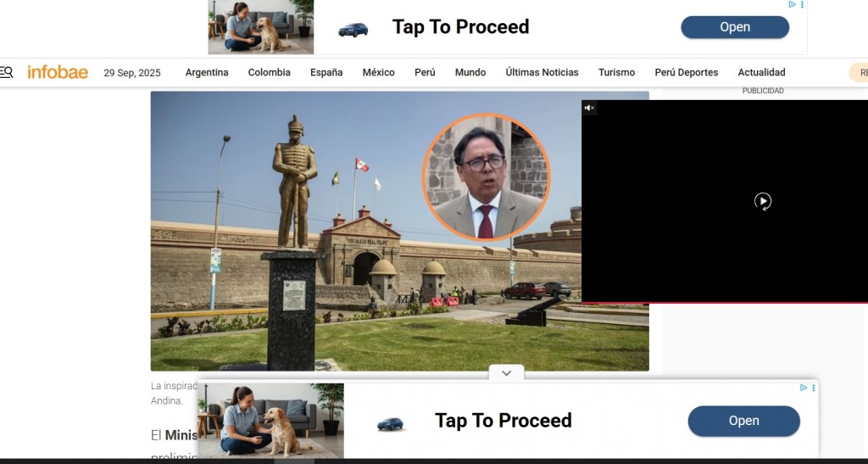Visit the Turismo section
Viewport: 868px width, 464px height.
[616, 72]
